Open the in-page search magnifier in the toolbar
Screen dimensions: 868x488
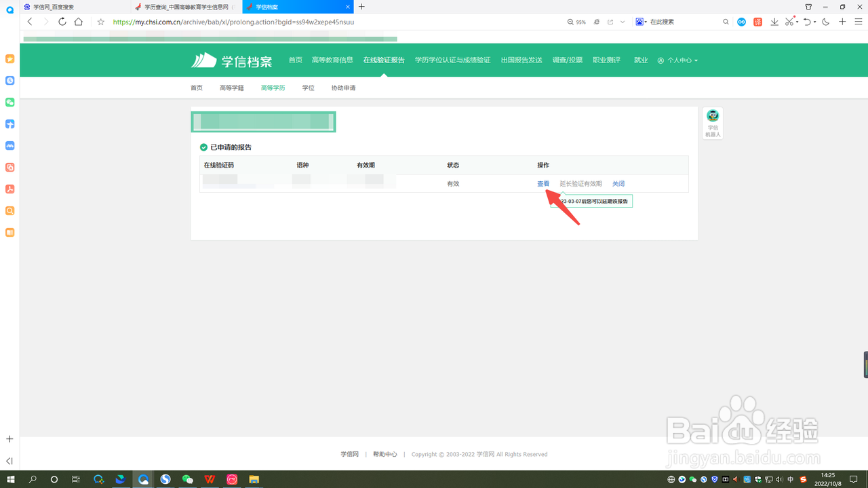point(725,21)
